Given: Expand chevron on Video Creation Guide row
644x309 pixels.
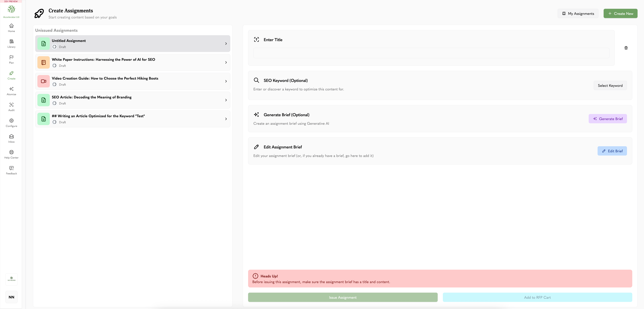Looking at the screenshot, I should [x=226, y=81].
